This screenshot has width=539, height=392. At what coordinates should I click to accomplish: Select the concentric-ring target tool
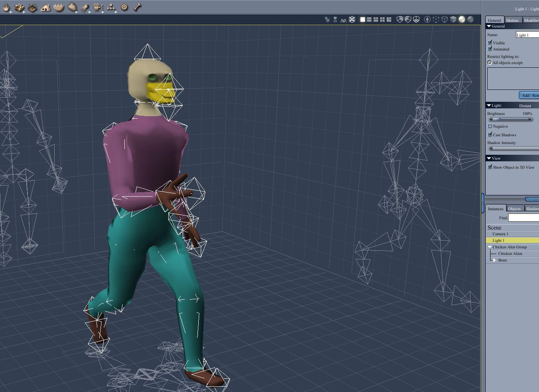[x=124, y=7]
